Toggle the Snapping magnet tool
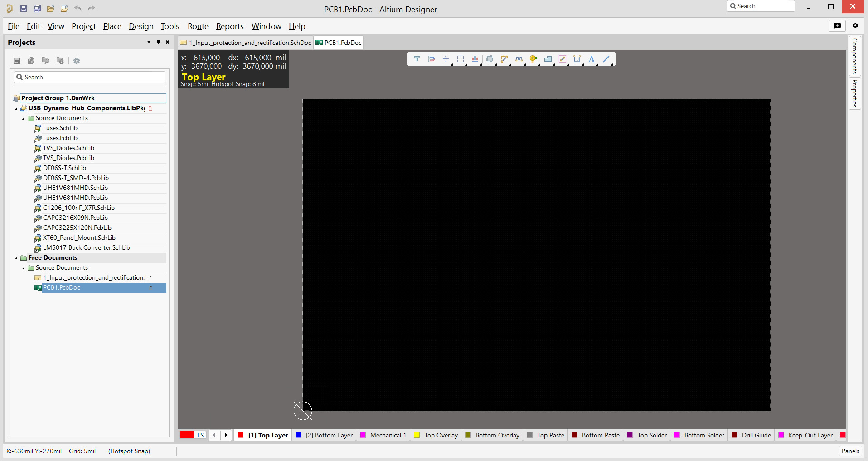 coord(431,59)
